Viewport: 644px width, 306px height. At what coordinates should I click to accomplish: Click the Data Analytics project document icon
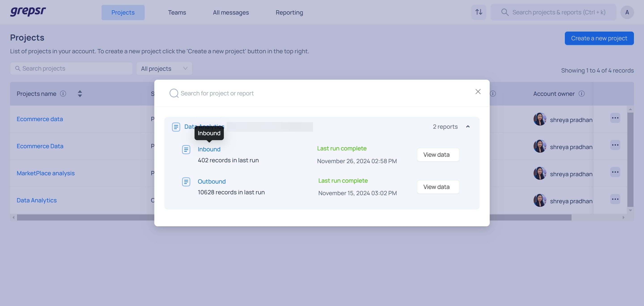176,127
